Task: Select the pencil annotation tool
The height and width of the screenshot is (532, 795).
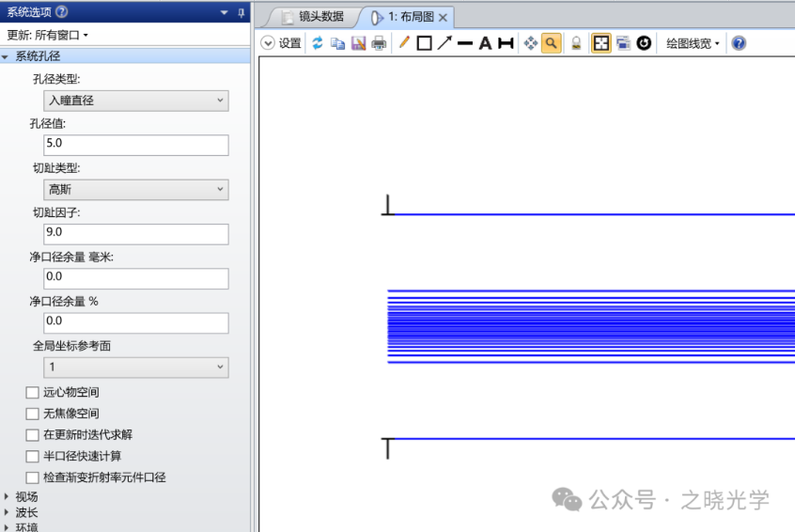Action: pos(404,43)
